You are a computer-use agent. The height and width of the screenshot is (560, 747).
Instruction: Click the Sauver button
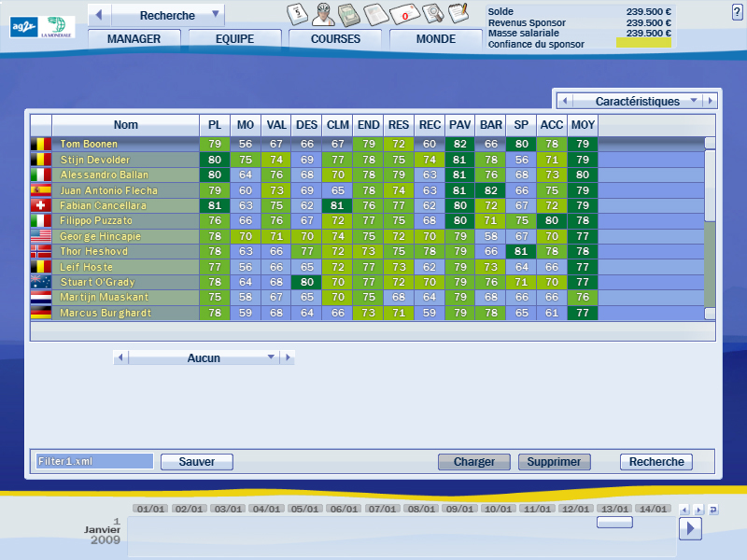point(196,462)
